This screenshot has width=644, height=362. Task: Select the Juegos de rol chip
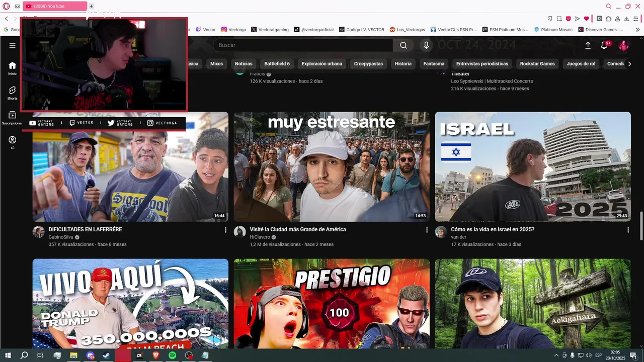[x=581, y=64]
